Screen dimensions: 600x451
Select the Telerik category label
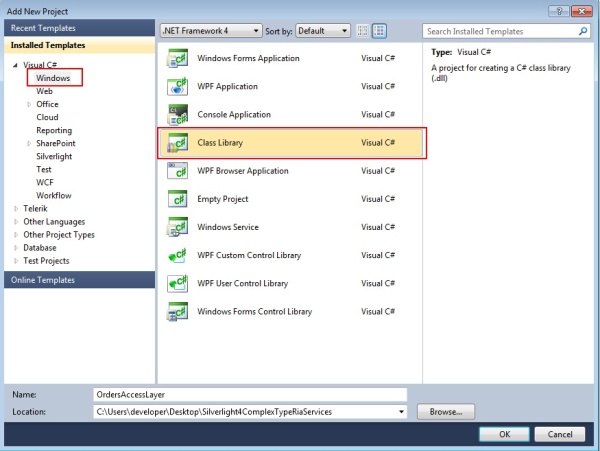click(35, 209)
